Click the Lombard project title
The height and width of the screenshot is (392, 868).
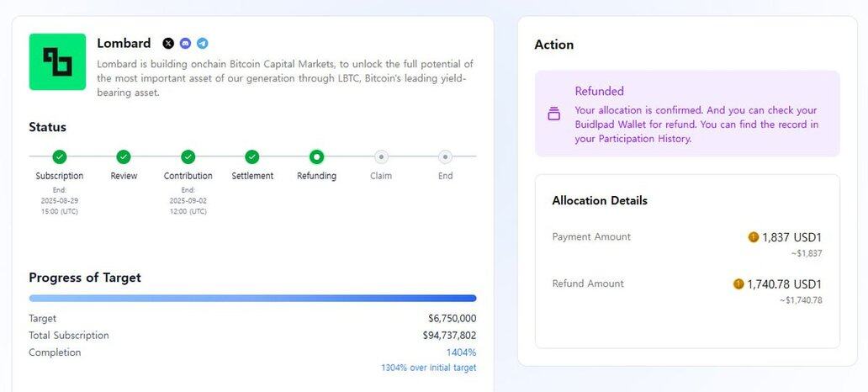[x=124, y=43]
